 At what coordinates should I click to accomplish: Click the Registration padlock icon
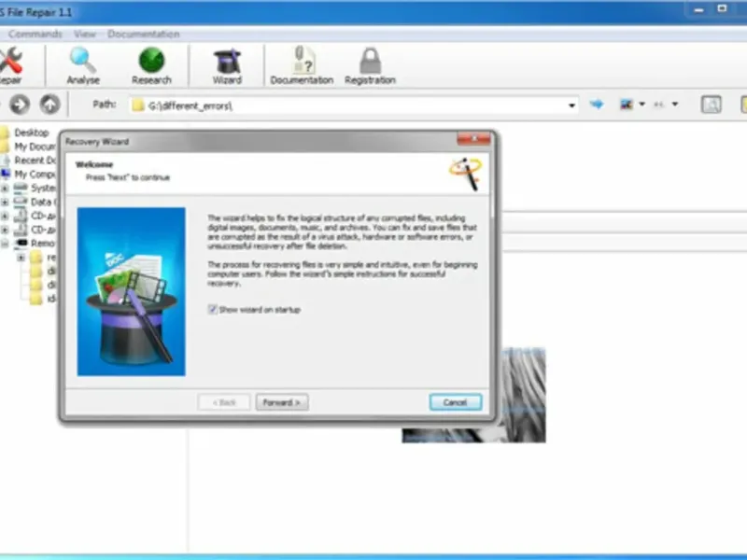click(x=370, y=65)
